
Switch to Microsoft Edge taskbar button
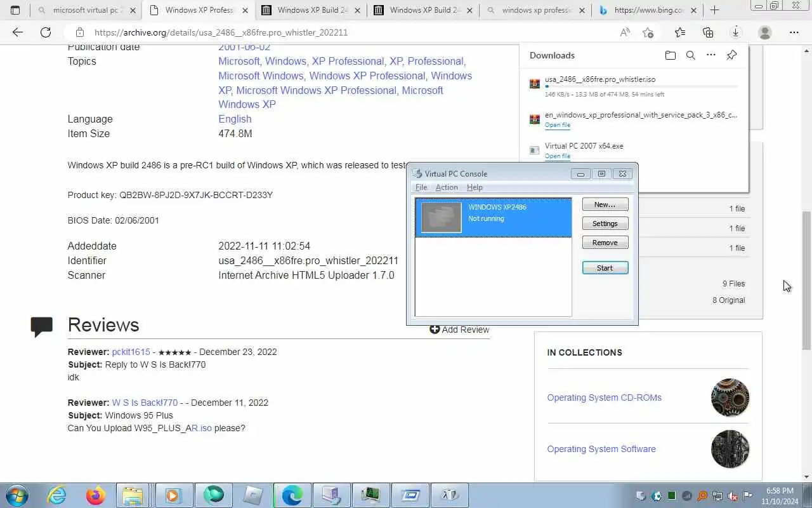tap(292, 495)
